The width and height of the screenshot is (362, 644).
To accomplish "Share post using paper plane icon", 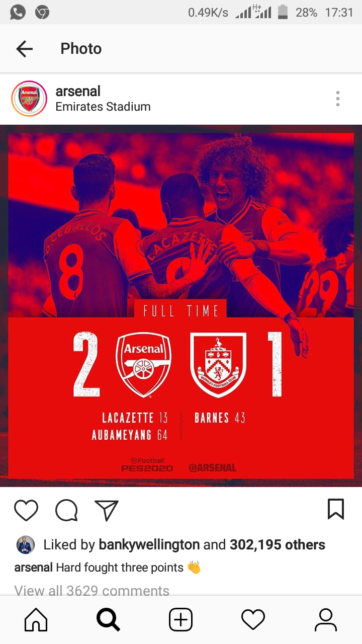I will [107, 510].
